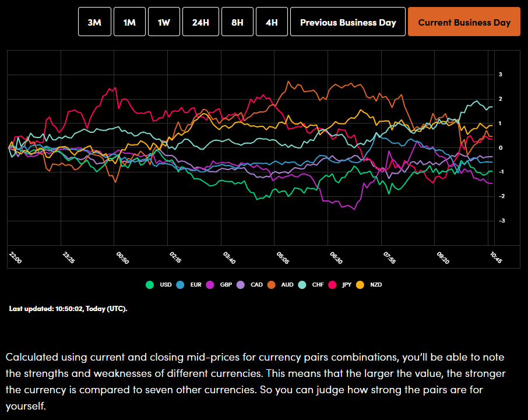
Task: Toggle the AUD legend entry
Action: click(286, 285)
